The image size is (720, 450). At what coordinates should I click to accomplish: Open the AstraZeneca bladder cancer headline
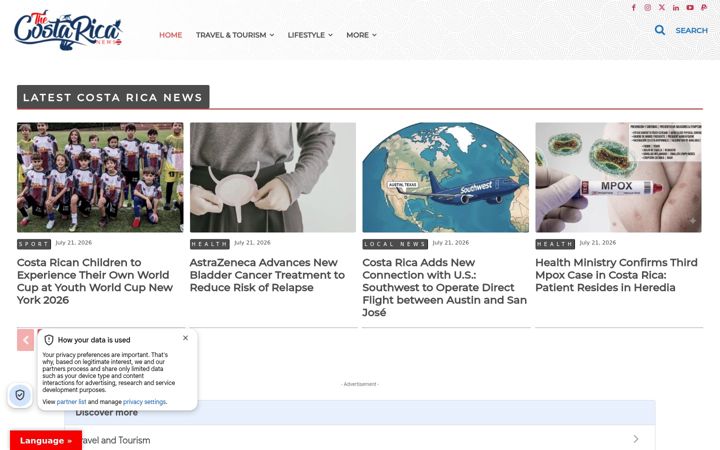267,275
